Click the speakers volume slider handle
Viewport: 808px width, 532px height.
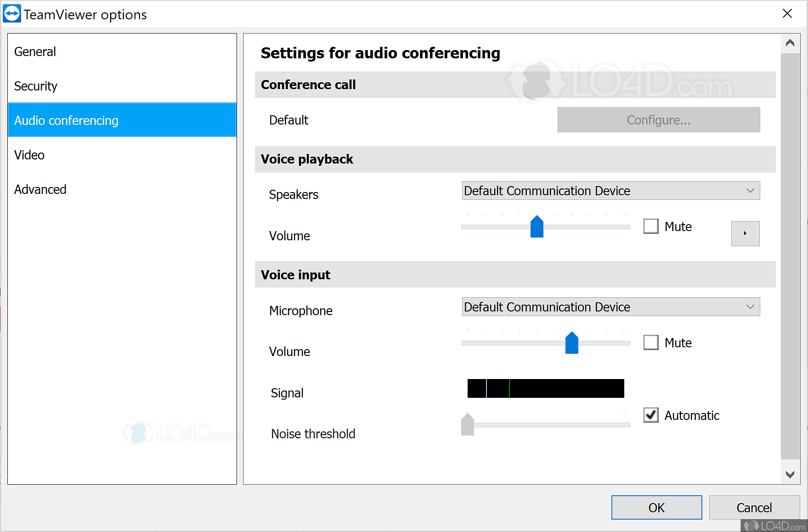(x=537, y=227)
